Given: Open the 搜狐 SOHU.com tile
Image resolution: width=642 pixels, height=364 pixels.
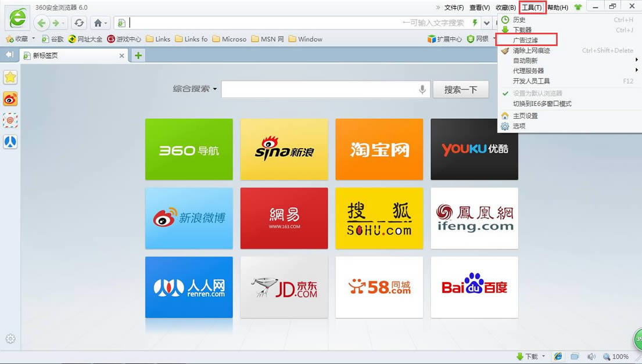Looking at the screenshot, I should click(x=379, y=218).
